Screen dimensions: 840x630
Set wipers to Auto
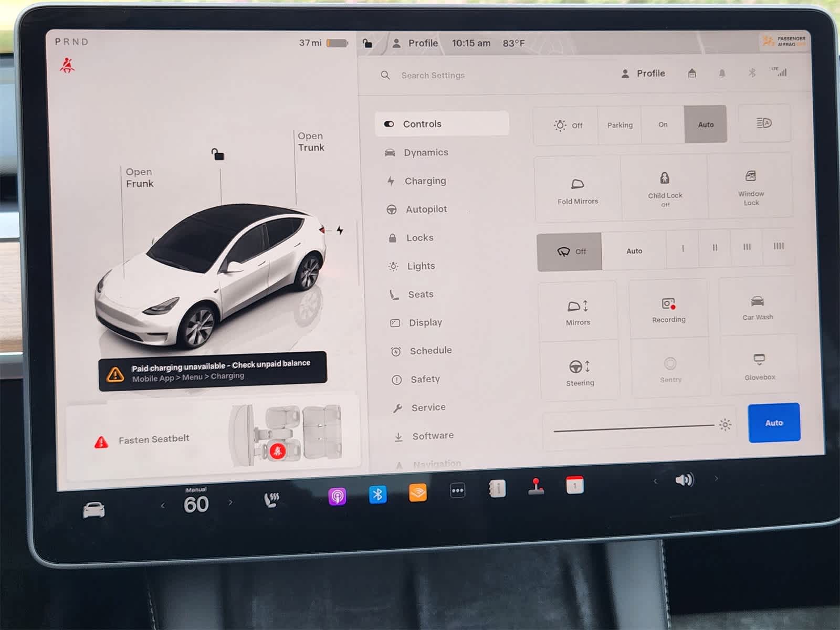click(x=634, y=251)
